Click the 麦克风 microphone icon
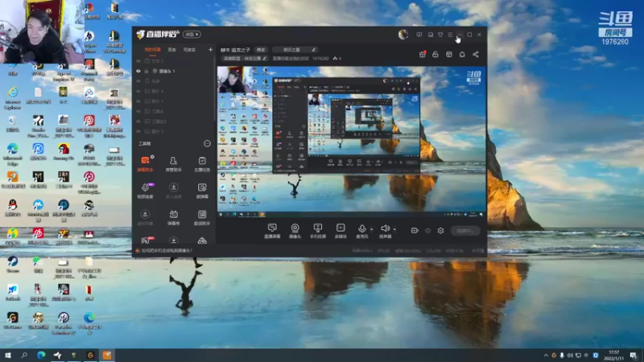Screen dimensions: 644x362 [361, 229]
